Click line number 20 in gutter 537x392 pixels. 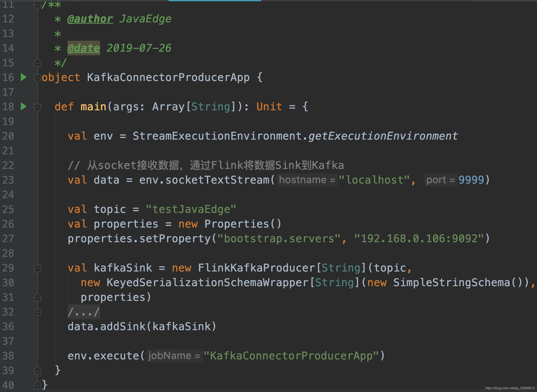coord(8,136)
